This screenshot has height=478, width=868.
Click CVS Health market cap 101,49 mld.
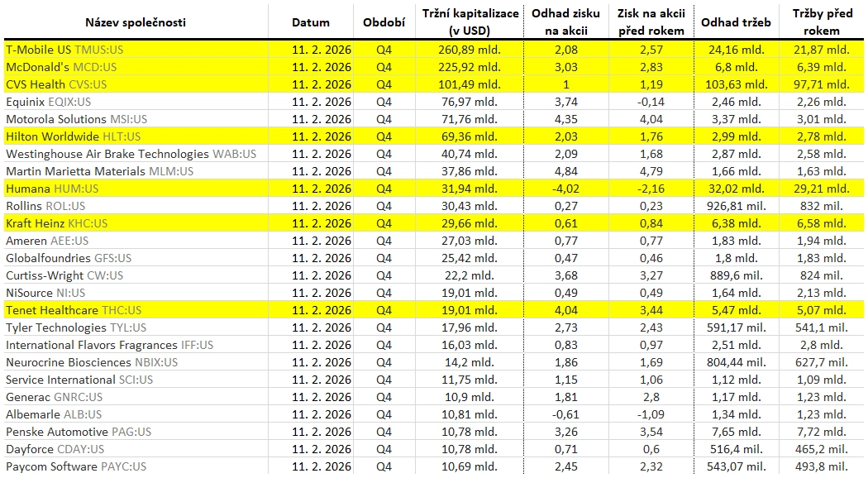pos(470,84)
